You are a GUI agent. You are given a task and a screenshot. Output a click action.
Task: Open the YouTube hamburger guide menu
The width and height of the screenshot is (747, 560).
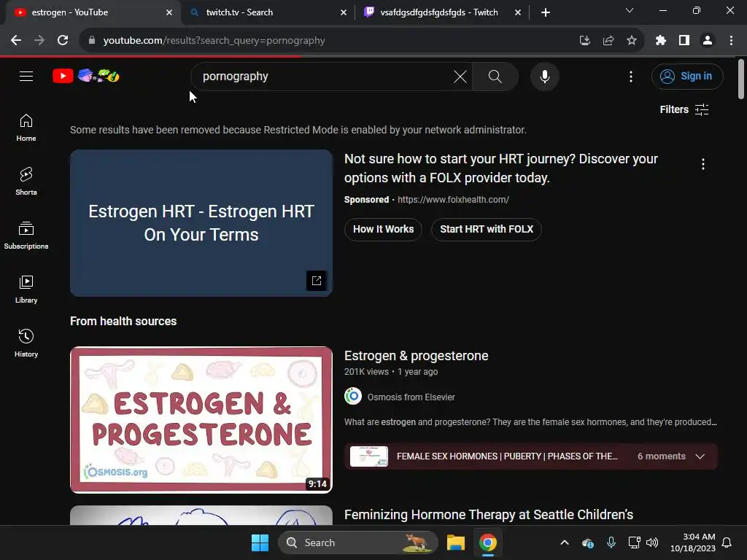[x=26, y=76]
